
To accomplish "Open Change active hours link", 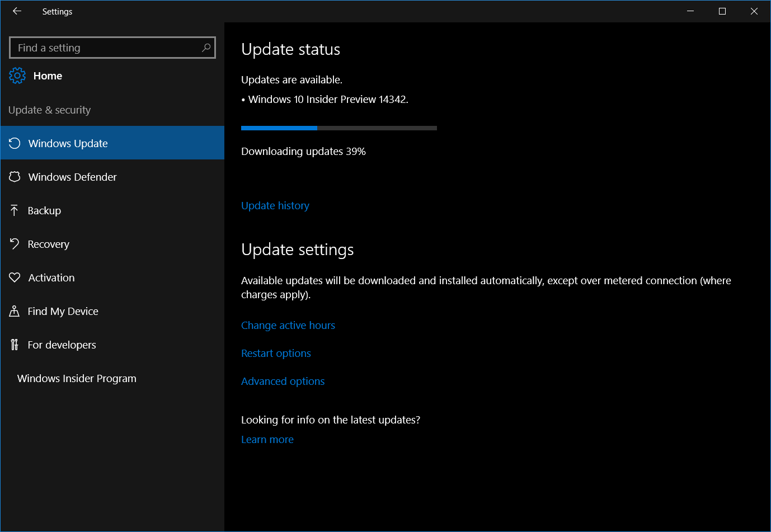I will [x=288, y=326].
